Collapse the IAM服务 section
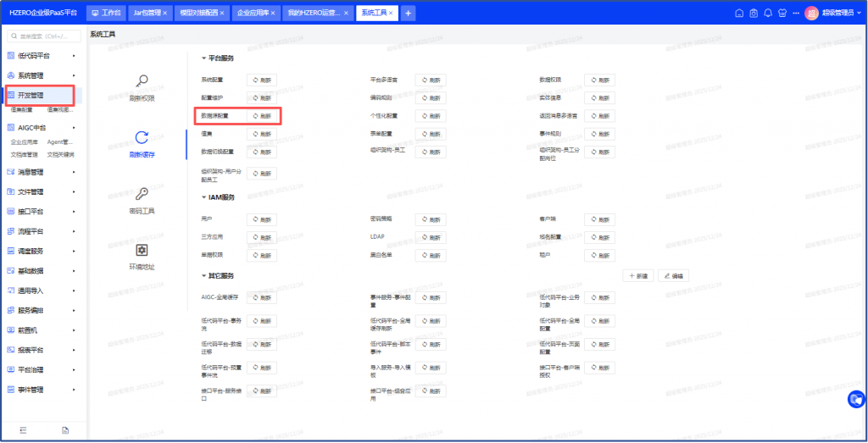868x443 pixels. coord(203,197)
